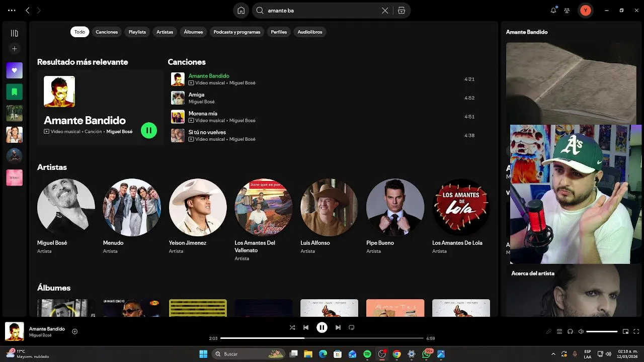The width and height of the screenshot is (644, 362).
Task: Open Miguel Bosé artist card
Action: [66, 216]
